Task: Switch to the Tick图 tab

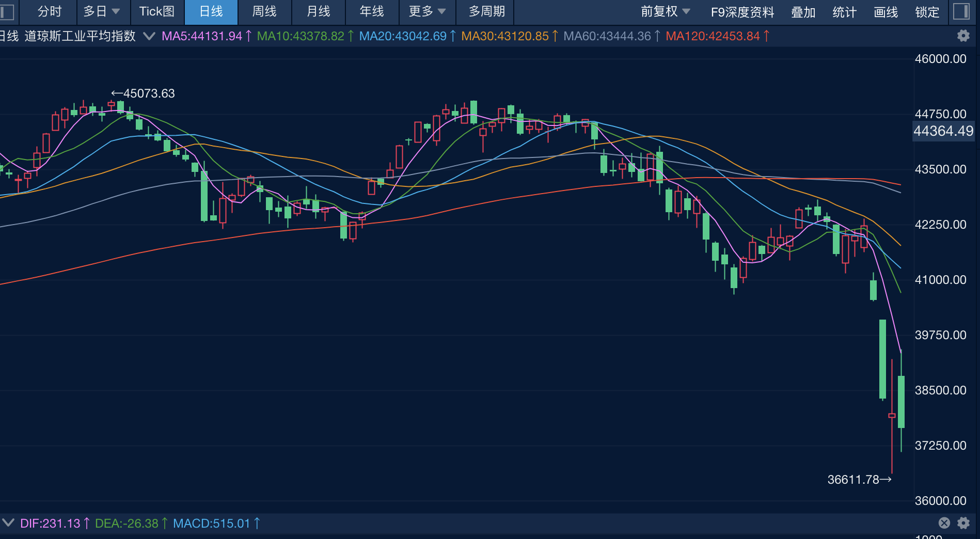Action: [x=156, y=11]
